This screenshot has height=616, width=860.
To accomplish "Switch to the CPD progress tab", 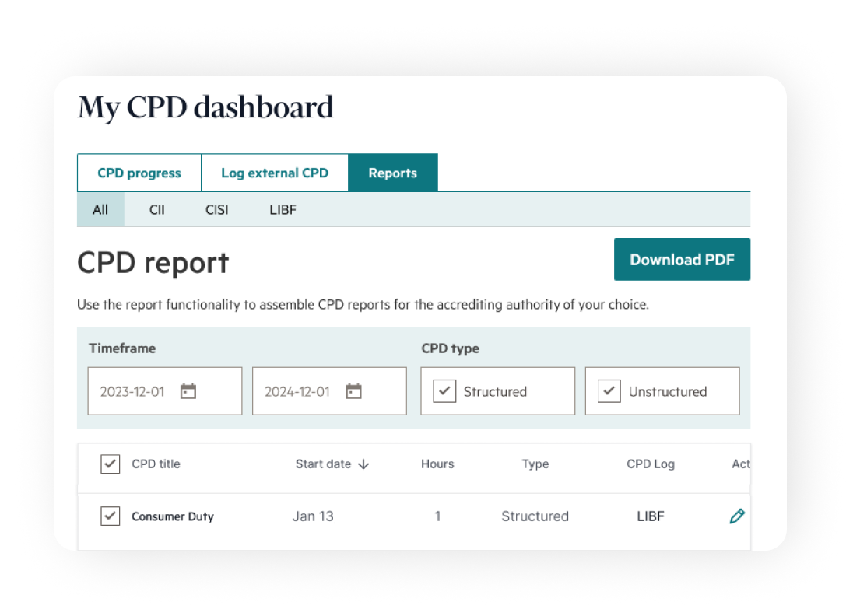I will (x=139, y=173).
